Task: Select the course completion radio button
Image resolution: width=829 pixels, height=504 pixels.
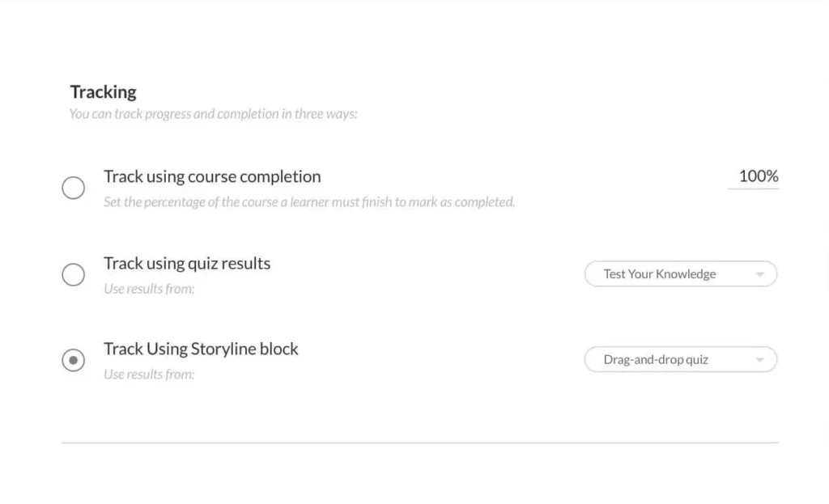Action: click(x=74, y=188)
